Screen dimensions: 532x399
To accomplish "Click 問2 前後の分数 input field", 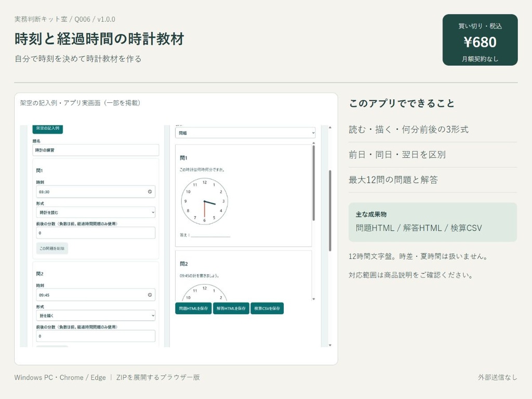I will click(x=96, y=336).
